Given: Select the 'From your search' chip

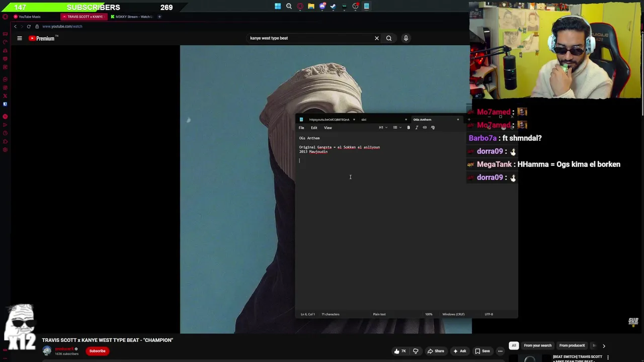Looking at the screenshot, I should 538,345.
